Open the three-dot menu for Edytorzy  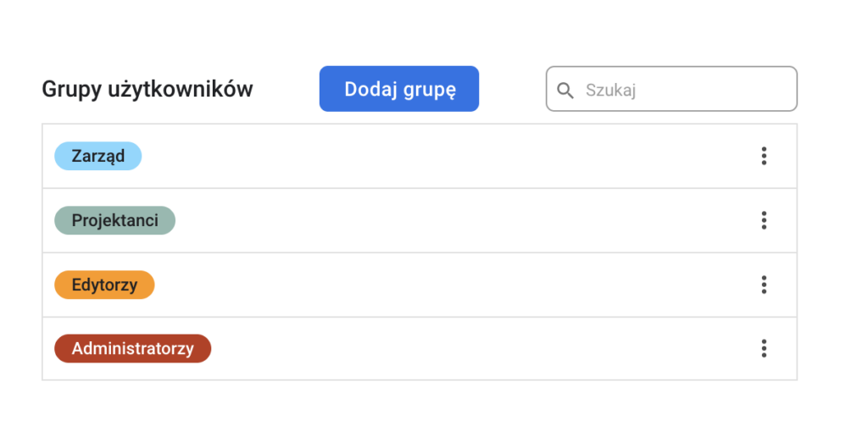764,285
